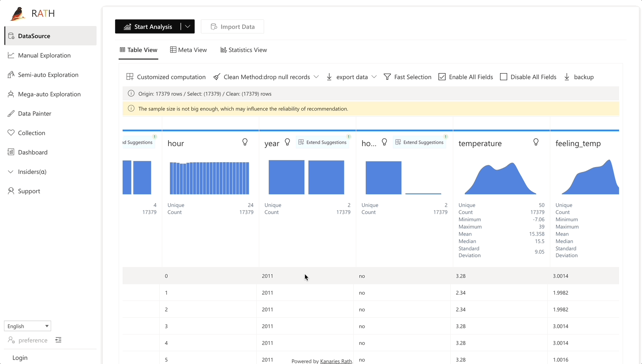This screenshot has width=642, height=364.
Task: Expand the Start Analysis dropdown arrow
Action: 187,26
